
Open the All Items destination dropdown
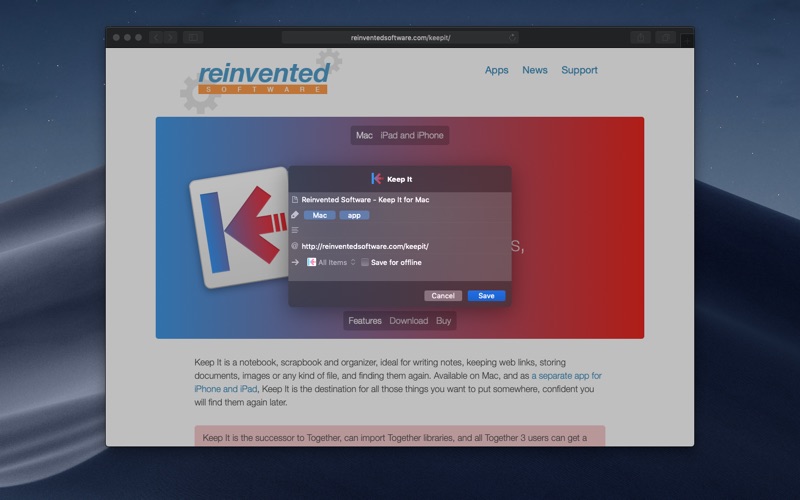pos(331,262)
